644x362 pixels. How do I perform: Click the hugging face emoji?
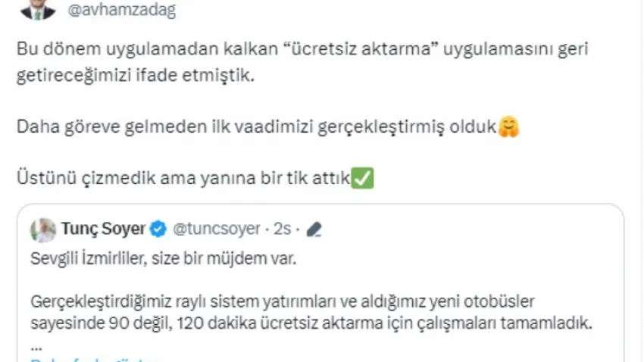point(508,128)
